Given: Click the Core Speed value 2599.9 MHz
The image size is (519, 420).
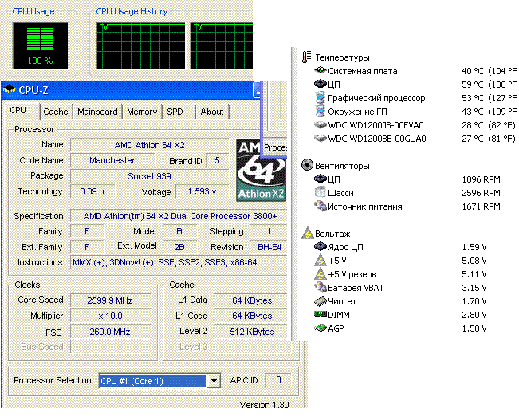Looking at the screenshot, I should point(110,300).
